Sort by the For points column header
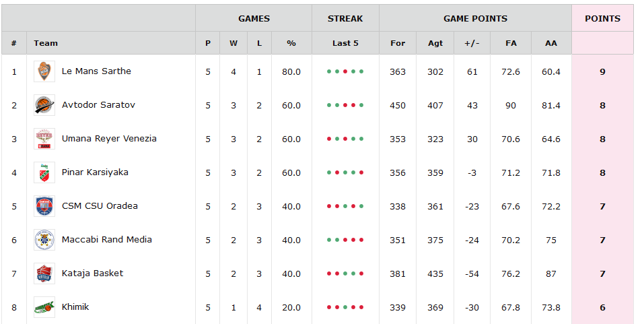The image size is (644, 324). 398,43
